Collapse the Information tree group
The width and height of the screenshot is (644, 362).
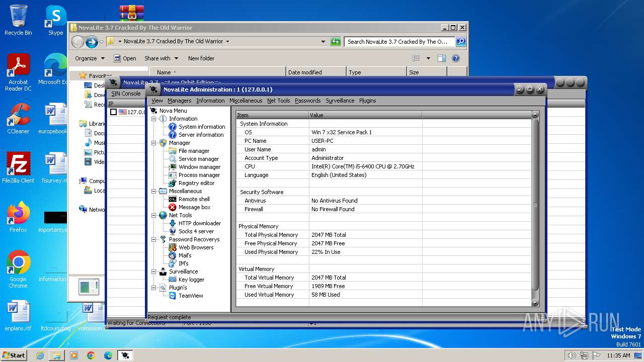(154, 119)
